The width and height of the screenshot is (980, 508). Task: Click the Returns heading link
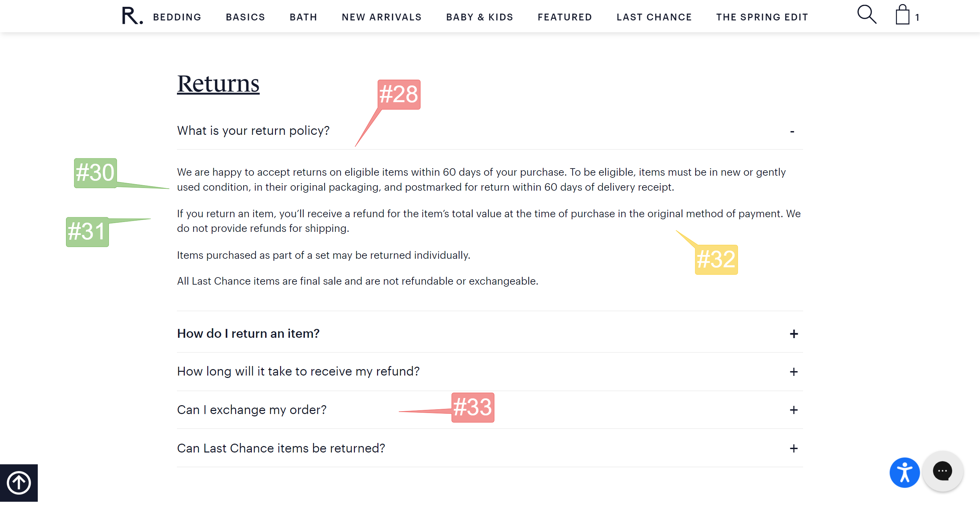point(218,83)
